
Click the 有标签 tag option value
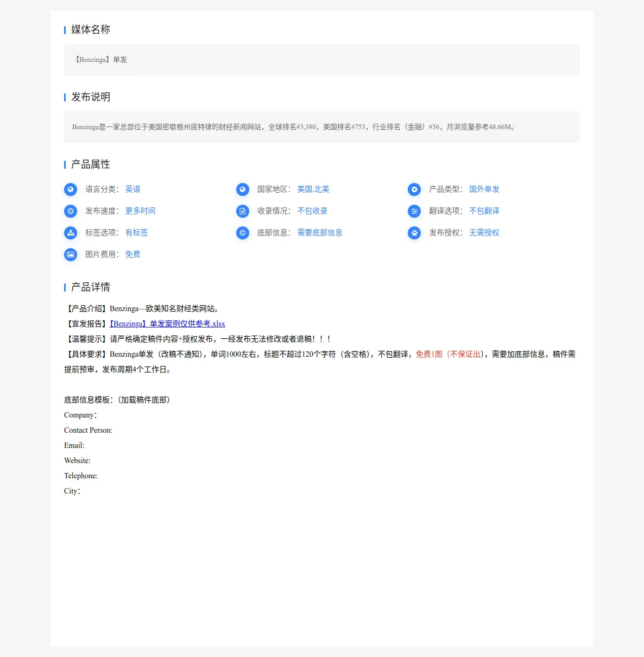tap(137, 232)
